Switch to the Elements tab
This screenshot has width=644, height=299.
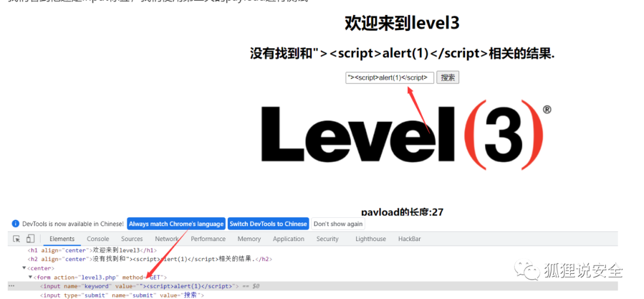(x=62, y=239)
